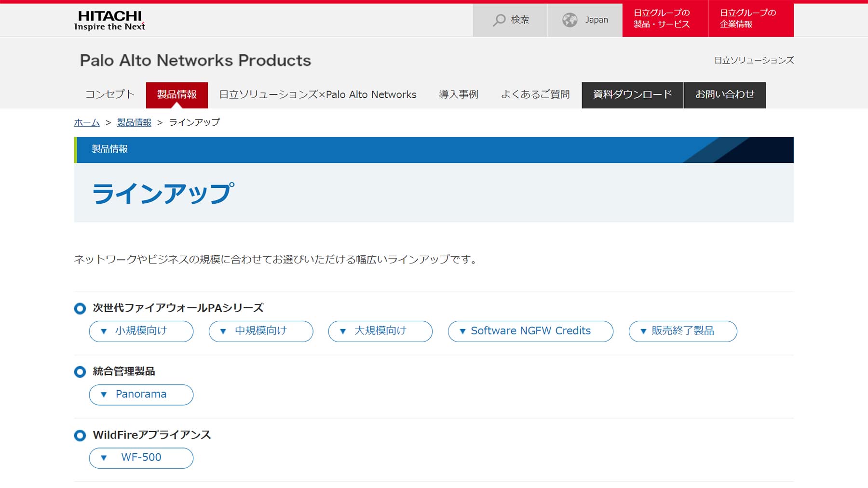Open 日立ソリューションズ×Palo Alto Networks tab
The image size is (868, 488).
click(x=318, y=94)
